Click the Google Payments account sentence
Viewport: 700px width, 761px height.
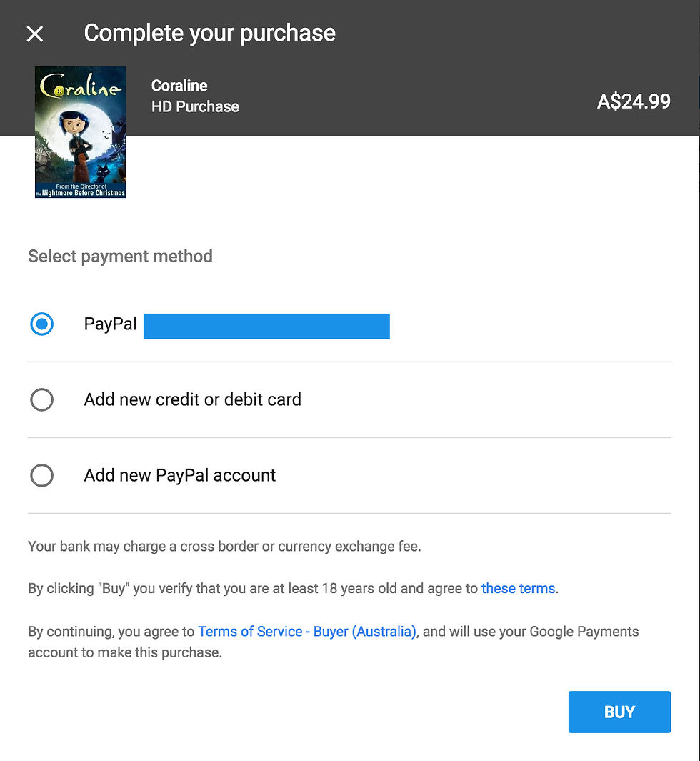[x=334, y=642]
